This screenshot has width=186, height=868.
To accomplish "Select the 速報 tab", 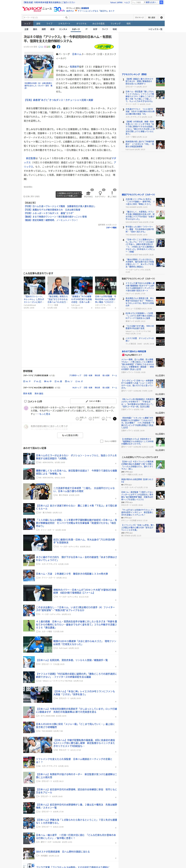I will (38, 24).
